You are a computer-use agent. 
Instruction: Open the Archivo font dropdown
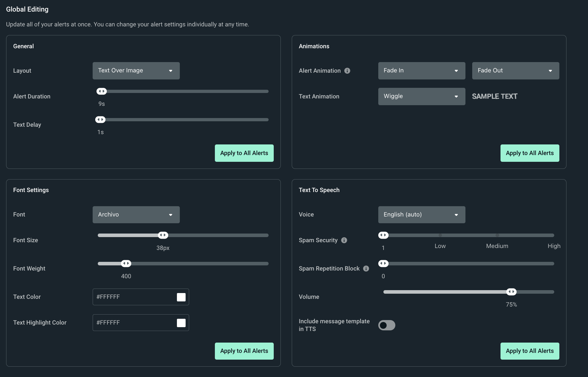[136, 215]
